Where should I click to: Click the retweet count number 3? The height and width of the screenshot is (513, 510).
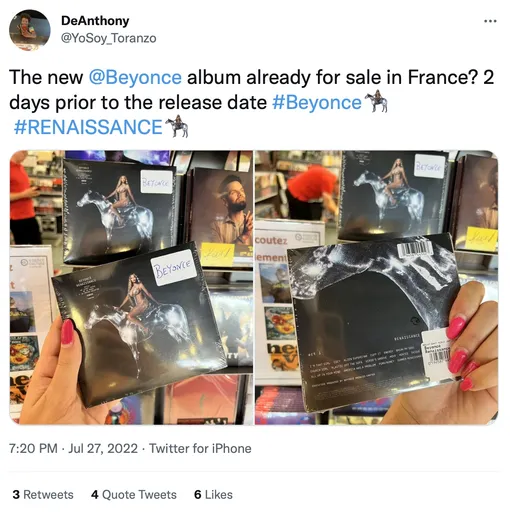pos(16,495)
